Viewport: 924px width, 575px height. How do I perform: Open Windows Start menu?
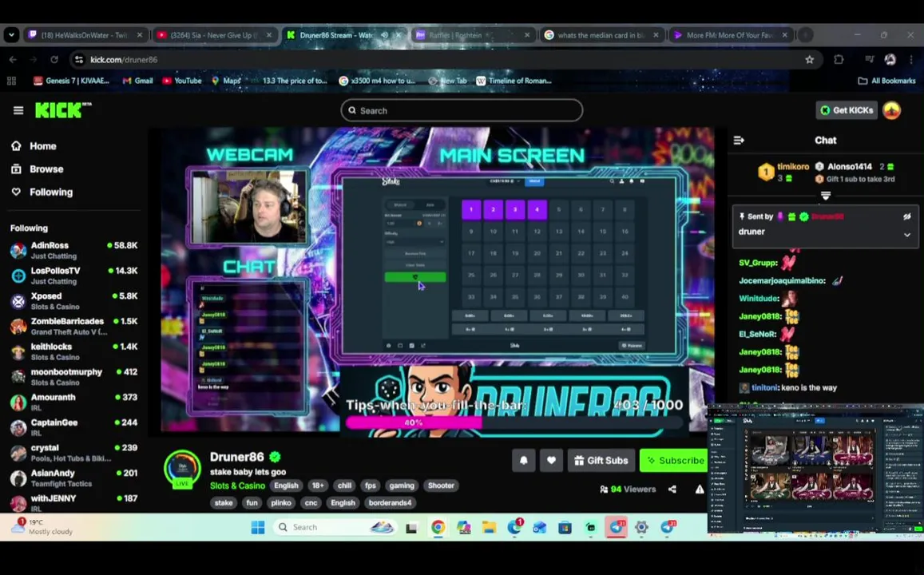257,527
